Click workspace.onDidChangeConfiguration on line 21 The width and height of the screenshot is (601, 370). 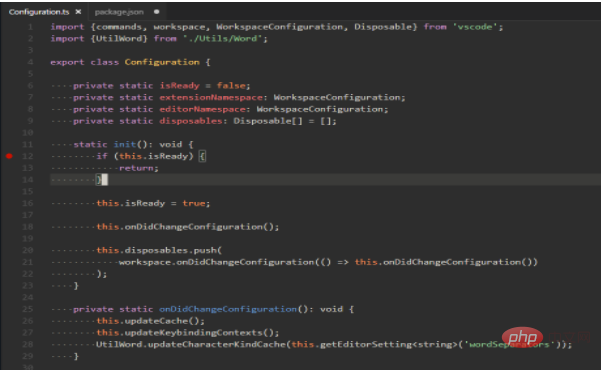point(217,262)
